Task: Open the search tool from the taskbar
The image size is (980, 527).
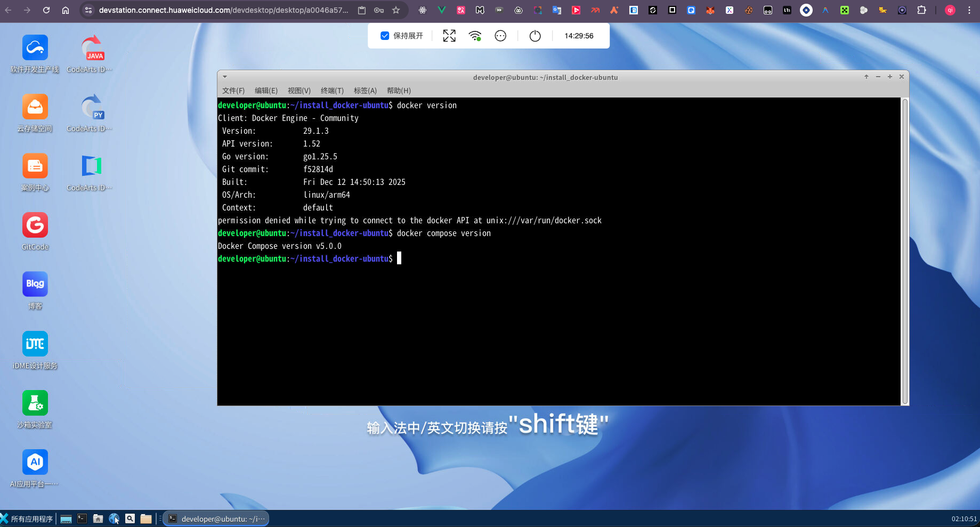Action: coord(130,518)
